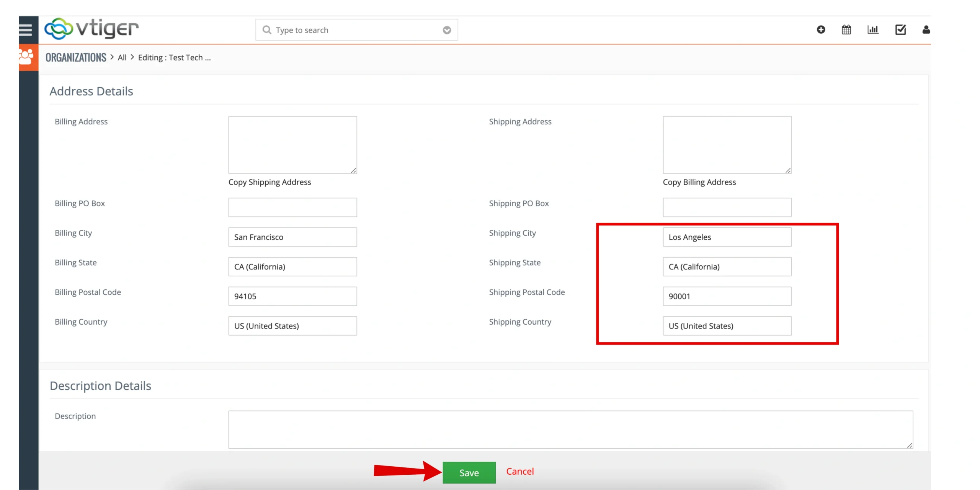This screenshot has height=490, width=980.
Task: Click the Billing PO Box field
Action: tap(292, 207)
